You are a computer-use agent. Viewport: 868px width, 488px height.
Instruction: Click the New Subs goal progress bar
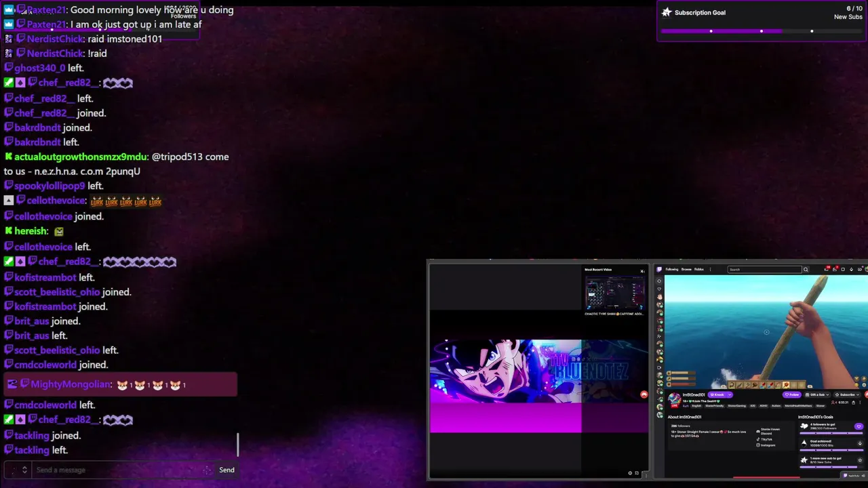[831, 467]
